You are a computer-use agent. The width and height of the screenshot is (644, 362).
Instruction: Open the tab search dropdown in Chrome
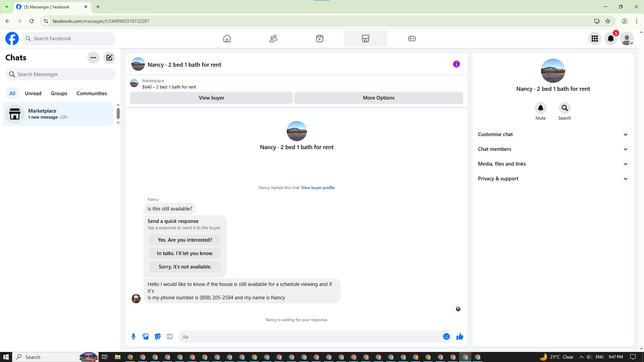(x=6, y=7)
